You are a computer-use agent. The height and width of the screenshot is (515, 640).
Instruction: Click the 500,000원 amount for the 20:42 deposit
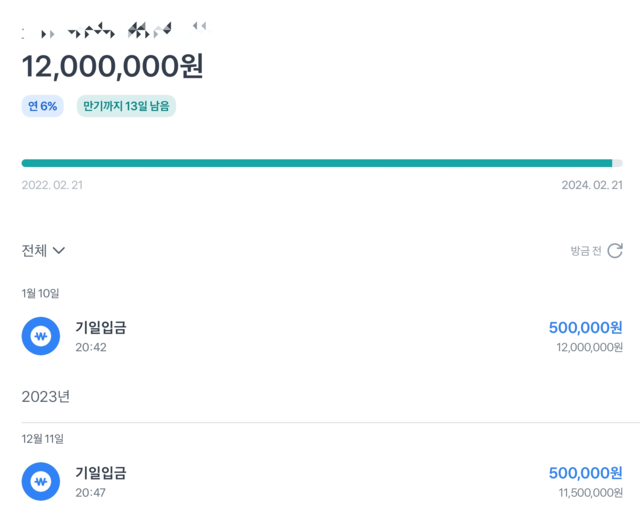click(585, 327)
